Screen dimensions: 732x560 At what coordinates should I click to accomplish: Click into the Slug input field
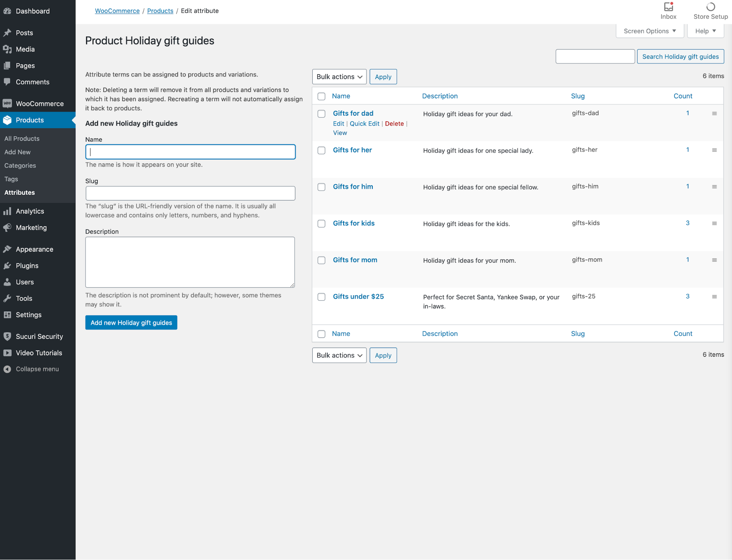pyautogui.click(x=190, y=193)
